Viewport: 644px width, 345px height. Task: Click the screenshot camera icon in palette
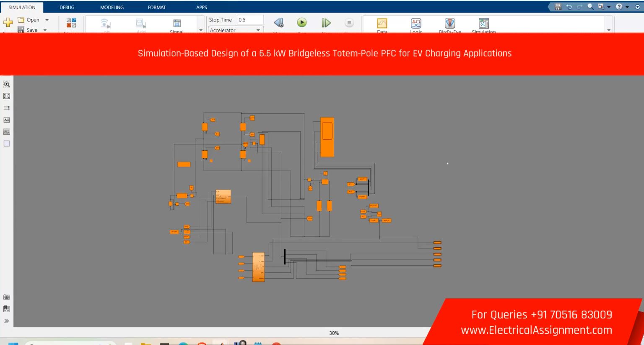pos(7,297)
